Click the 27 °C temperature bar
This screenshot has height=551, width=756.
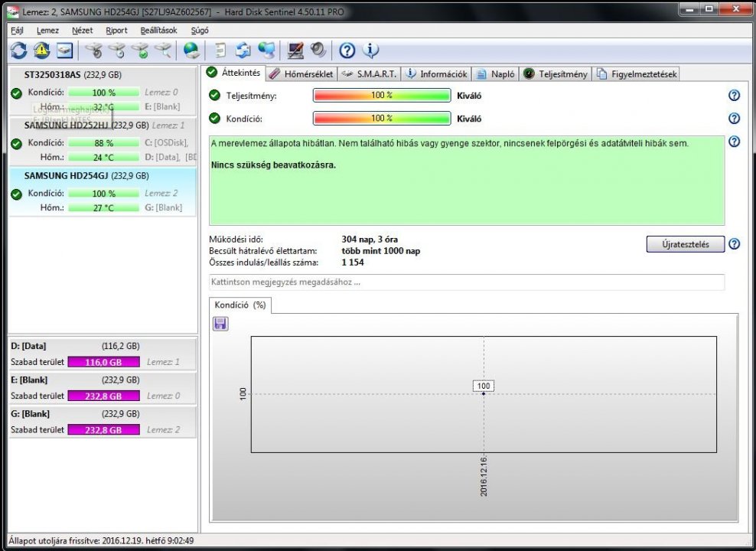(x=103, y=207)
